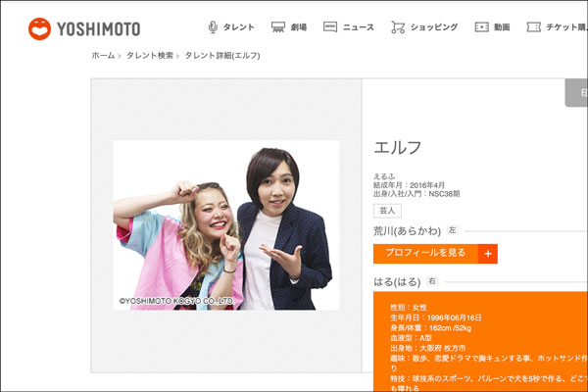
Task: Click the ticket icon beside チケット購入
Action: click(533, 27)
